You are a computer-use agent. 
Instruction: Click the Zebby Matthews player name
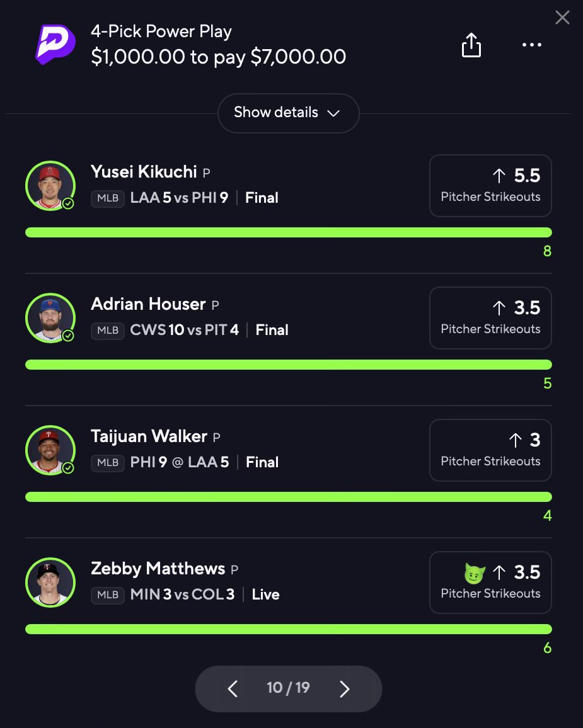tap(158, 568)
